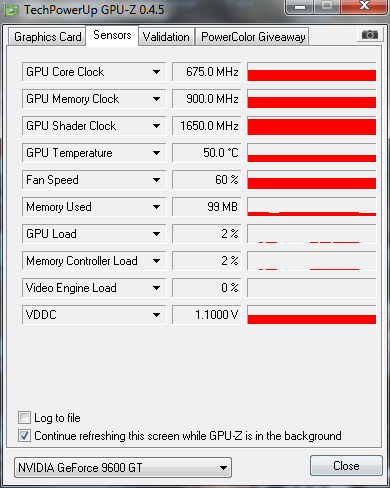Enable the Log to file checkbox

click(24, 417)
